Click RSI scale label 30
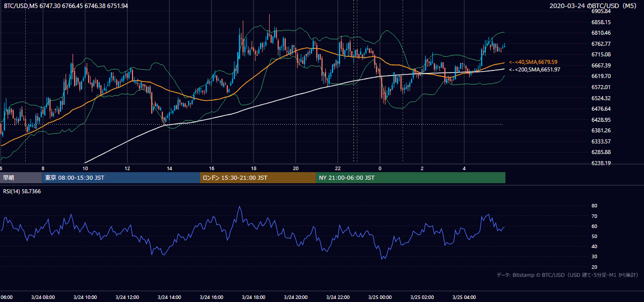Viewport: 644px width, 302px height. tap(594, 257)
